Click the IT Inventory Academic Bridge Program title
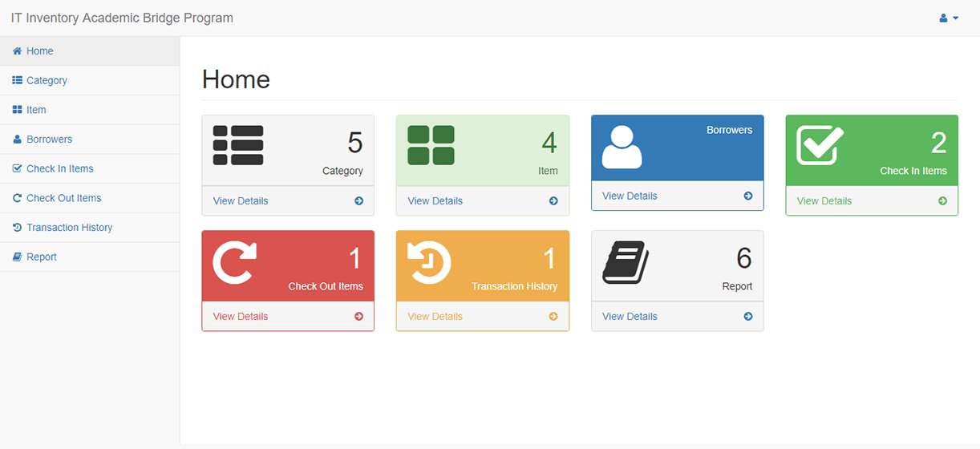This screenshot has height=449, width=980. 122,18
